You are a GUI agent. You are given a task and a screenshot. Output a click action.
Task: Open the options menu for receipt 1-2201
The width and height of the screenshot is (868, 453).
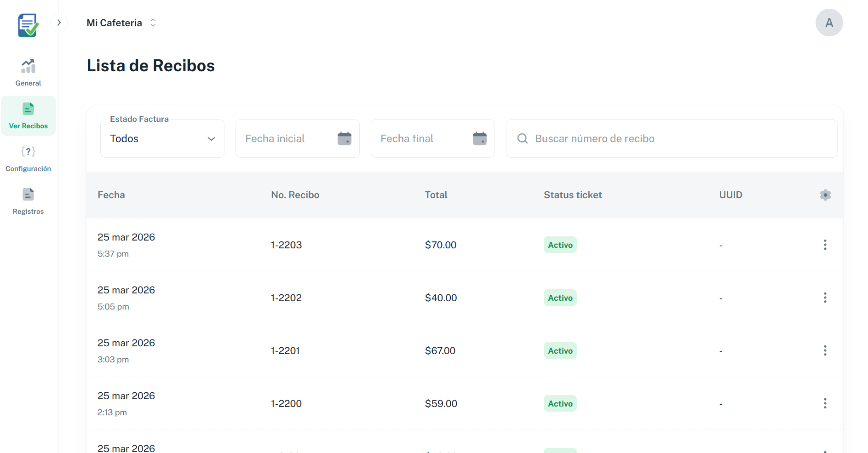tap(825, 350)
